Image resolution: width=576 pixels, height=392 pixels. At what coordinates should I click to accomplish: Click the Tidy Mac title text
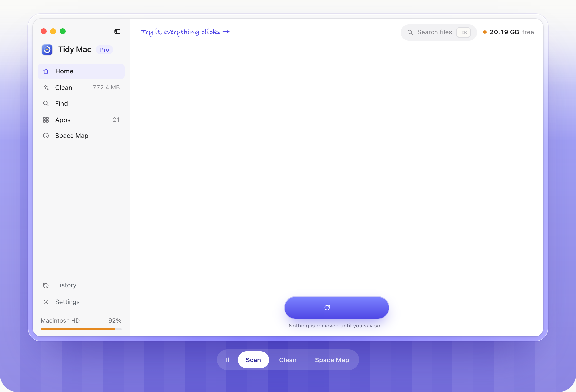point(75,49)
